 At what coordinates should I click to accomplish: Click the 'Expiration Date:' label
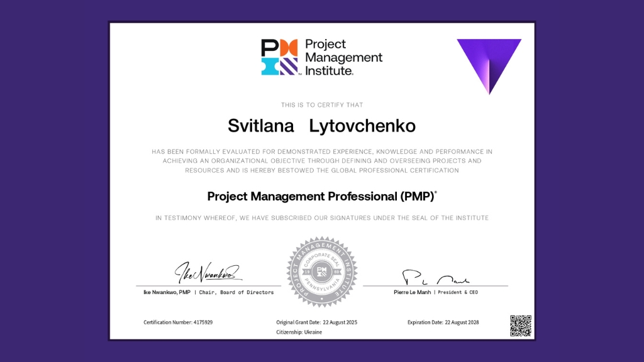tap(426, 322)
